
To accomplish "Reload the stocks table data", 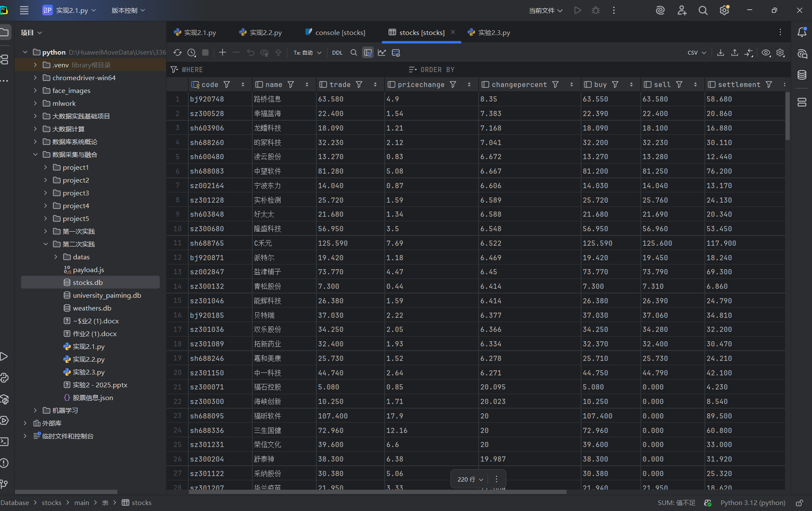I will point(178,52).
